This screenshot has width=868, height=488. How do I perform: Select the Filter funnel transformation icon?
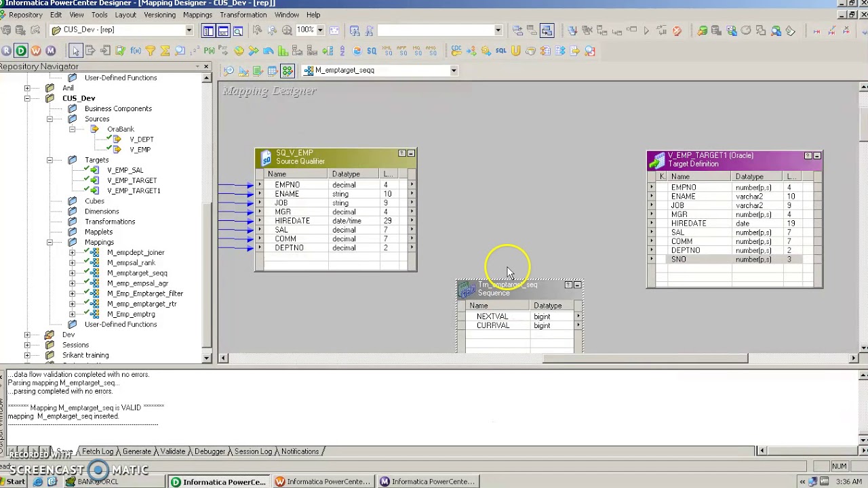click(x=150, y=51)
